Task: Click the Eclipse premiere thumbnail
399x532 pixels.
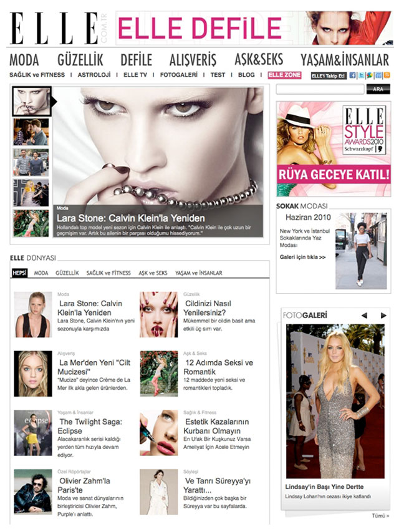Action: pos(33,433)
